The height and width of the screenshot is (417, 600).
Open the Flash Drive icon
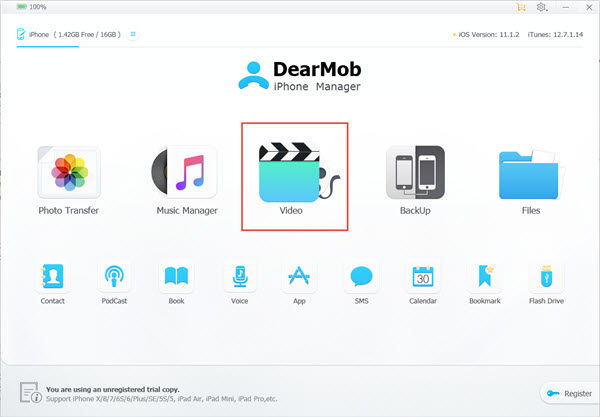546,276
